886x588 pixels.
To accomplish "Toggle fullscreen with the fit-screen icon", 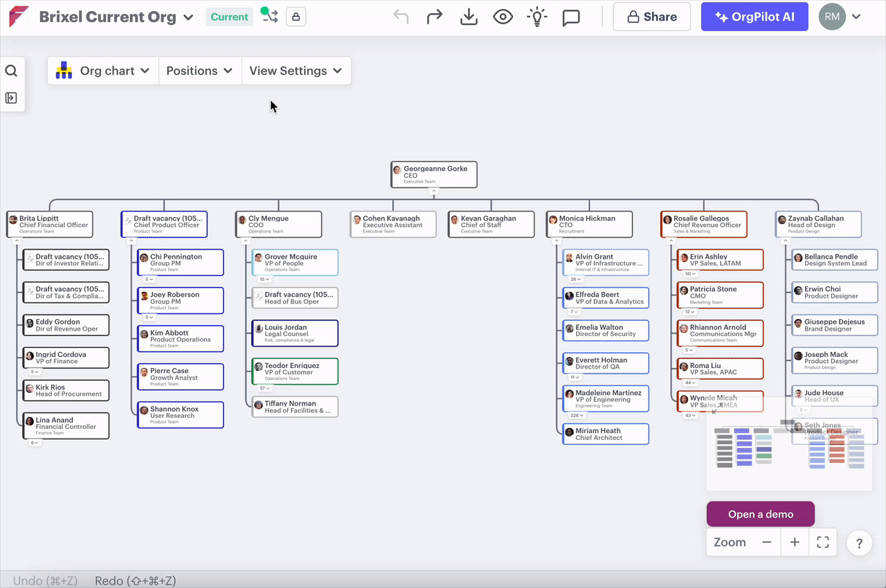I will pos(822,542).
